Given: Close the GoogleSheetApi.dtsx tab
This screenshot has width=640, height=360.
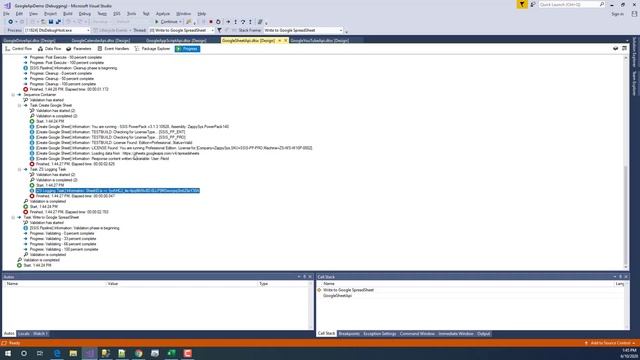Looking at the screenshot, I should [x=285, y=40].
